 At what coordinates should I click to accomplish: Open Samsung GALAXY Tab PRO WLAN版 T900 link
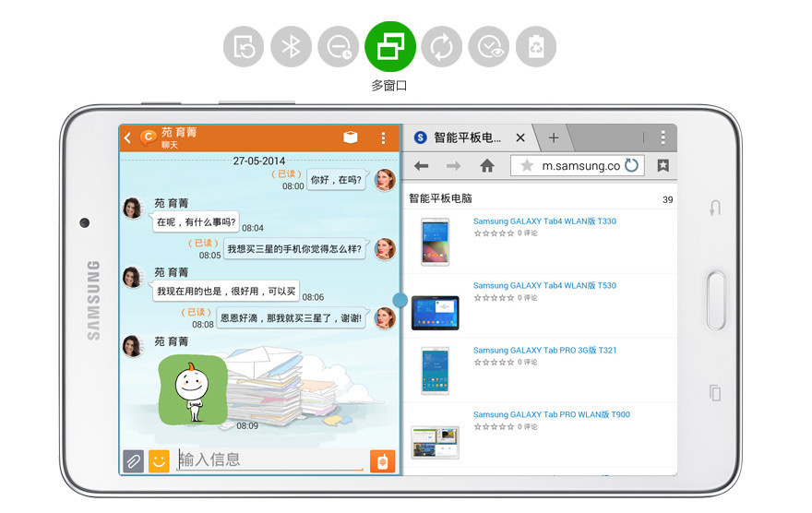[552, 414]
